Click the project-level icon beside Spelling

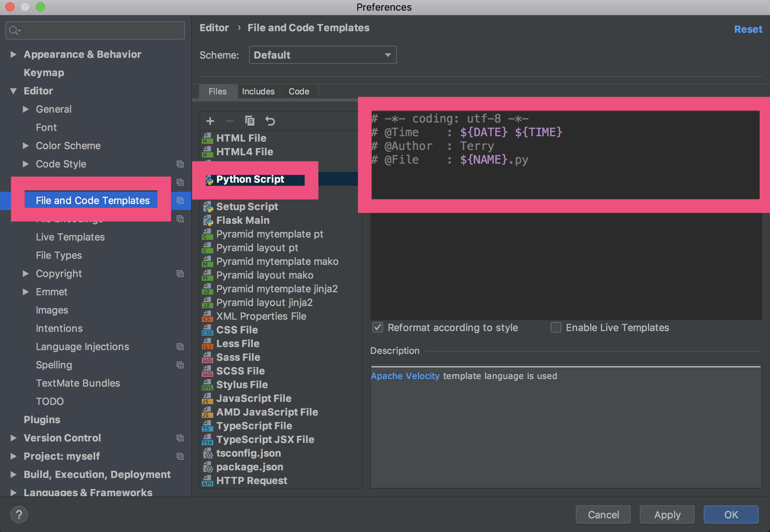click(180, 365)
